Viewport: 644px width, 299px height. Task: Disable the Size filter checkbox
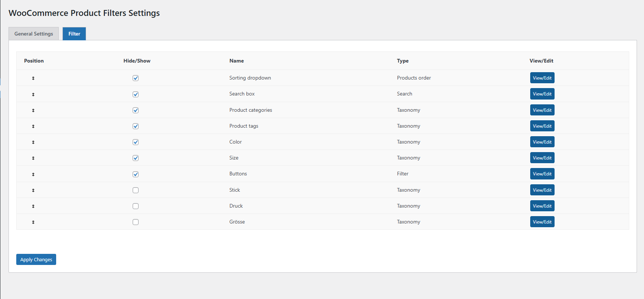[136, 158]
